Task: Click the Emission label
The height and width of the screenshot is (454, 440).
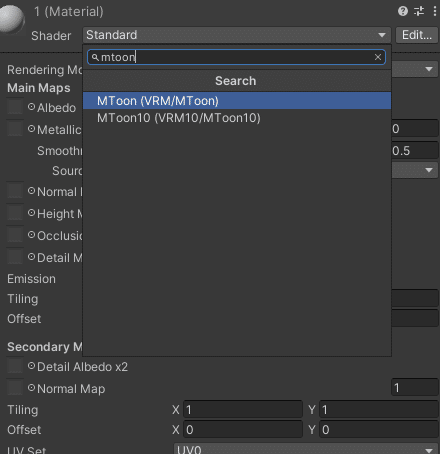Action: tap(31, 279)
